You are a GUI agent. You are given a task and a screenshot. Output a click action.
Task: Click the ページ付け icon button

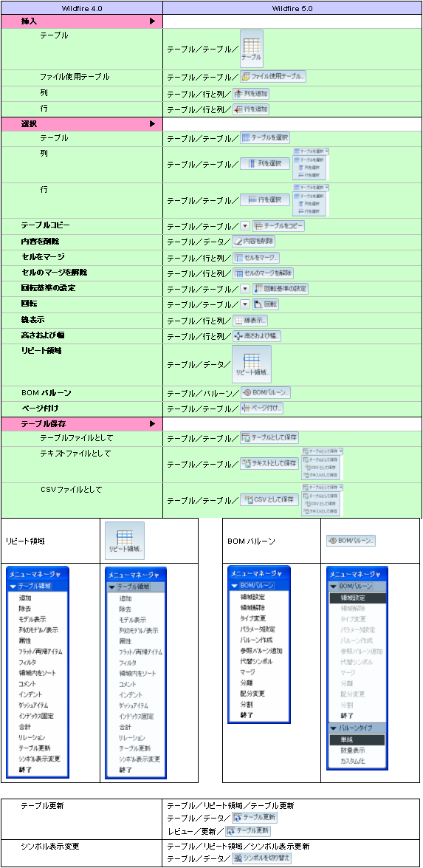pos(262,409)
